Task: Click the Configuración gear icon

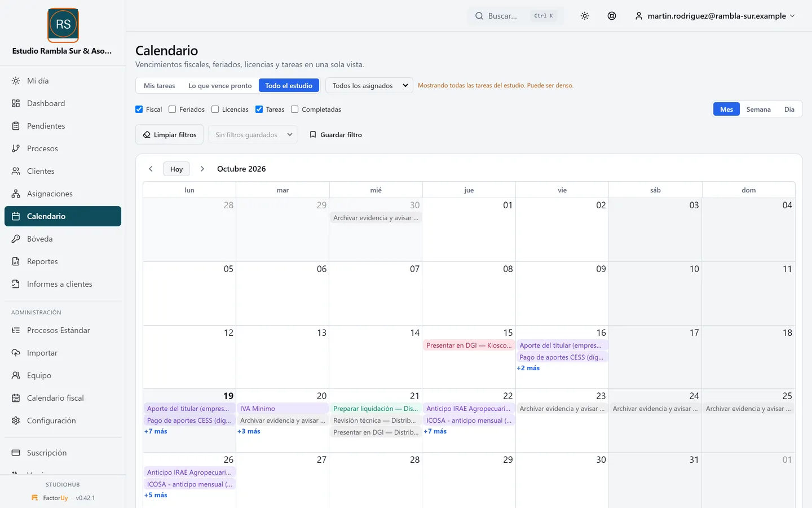Action: [16, 421]
